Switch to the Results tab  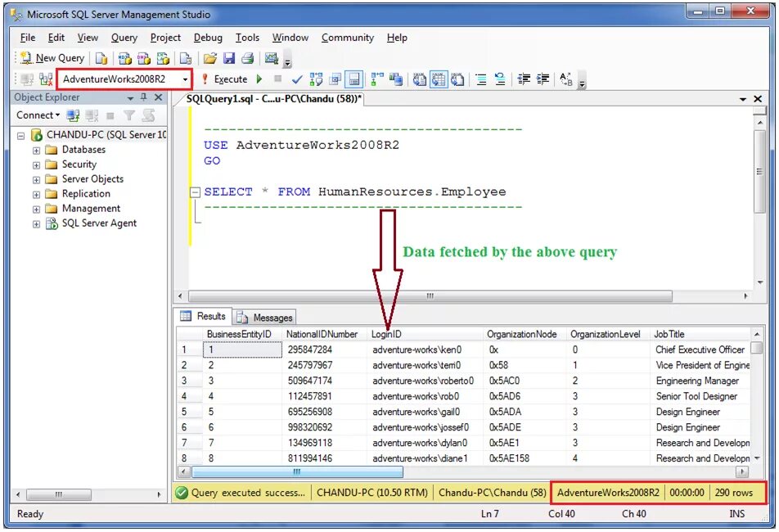(203, 317)
